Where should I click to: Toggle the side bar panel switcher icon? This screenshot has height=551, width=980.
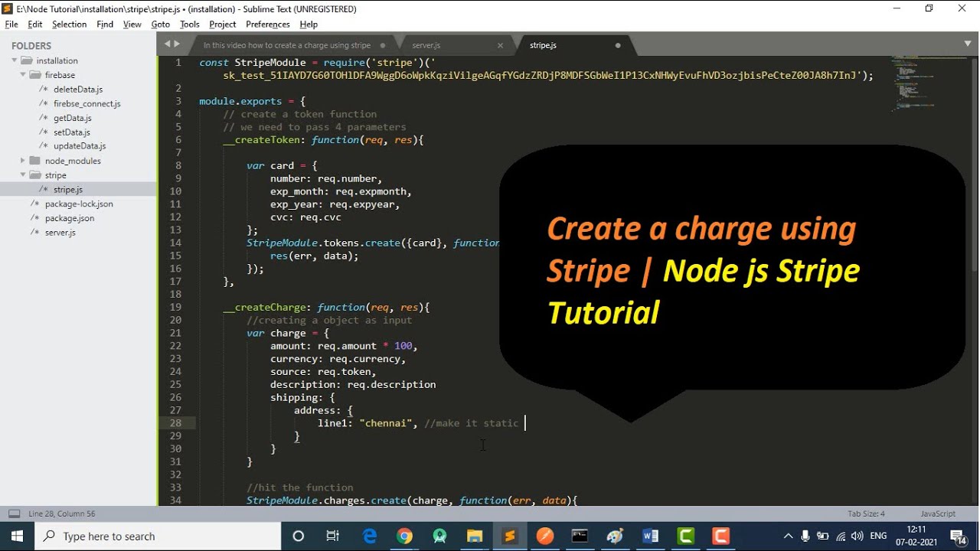tap(14, 514)
